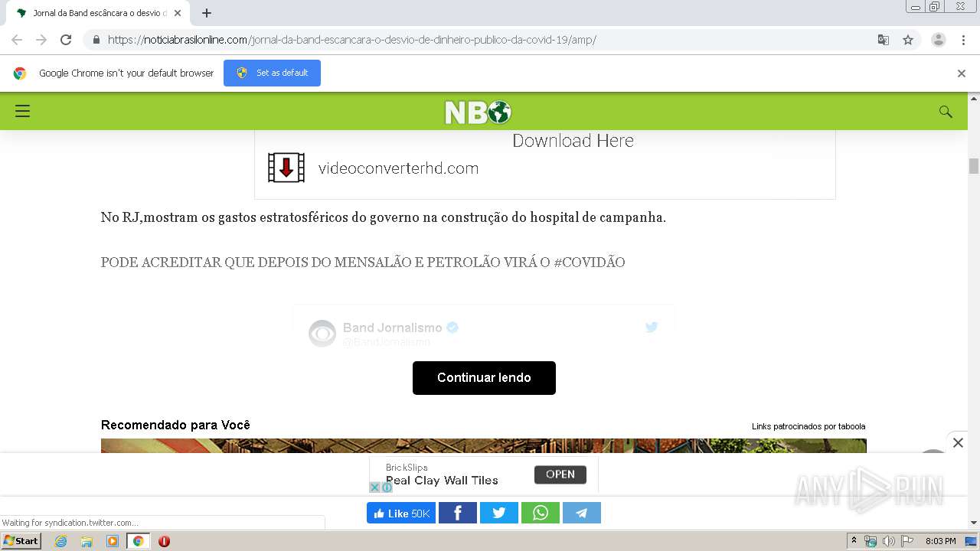Bookmark this page with the star
Image resolution: width=980 pixels, height=551 pixels.
coord(908,40)
